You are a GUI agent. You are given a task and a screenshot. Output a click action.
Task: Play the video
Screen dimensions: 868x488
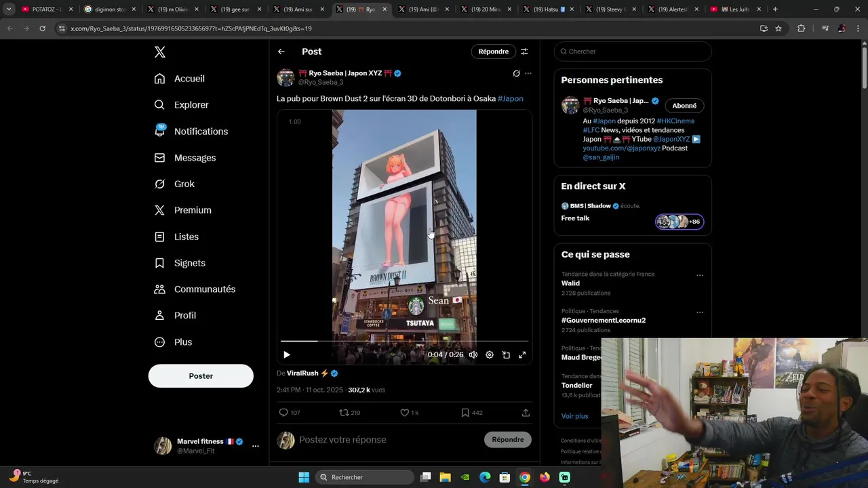tap(287, 354)
